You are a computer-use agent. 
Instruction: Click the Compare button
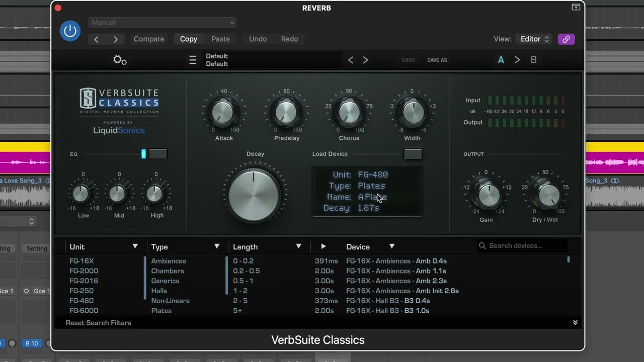point(149,39)
